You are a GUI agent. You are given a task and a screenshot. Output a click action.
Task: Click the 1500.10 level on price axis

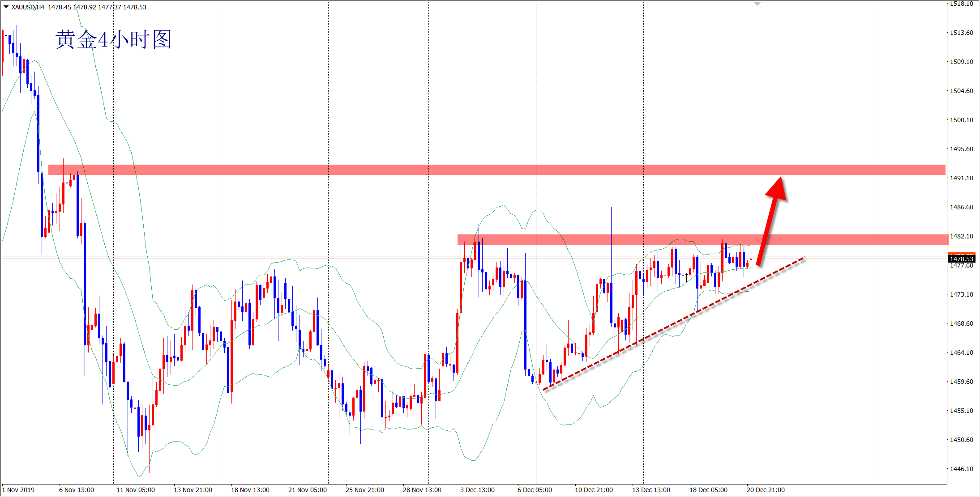961,120
